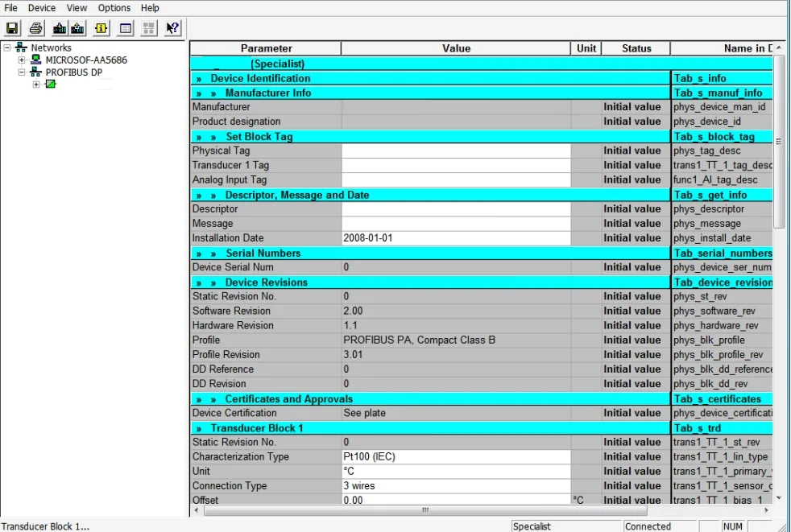Select the Set Block Tag section header
791x532 pixels.
pyautogui.click(x=430, y=137)
